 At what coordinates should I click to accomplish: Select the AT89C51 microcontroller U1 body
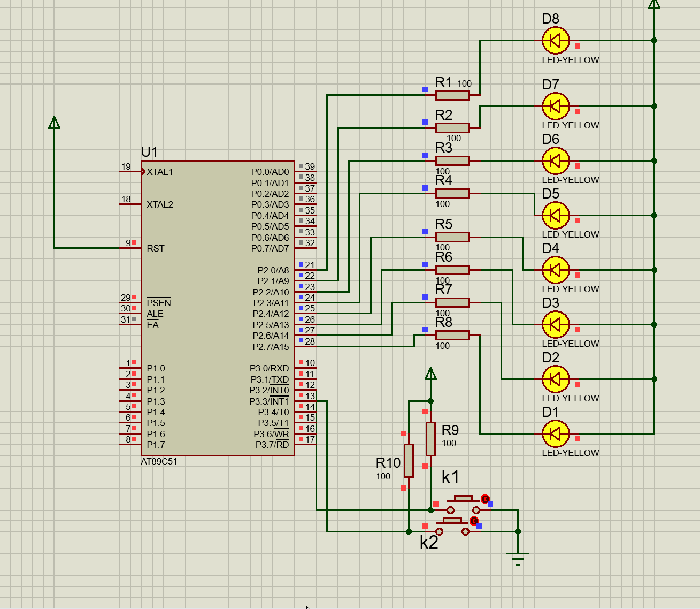(x=218, y=308)
